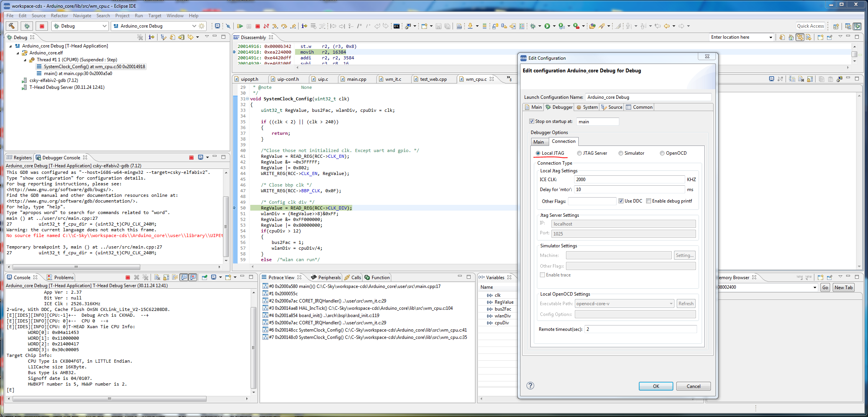Image resolution: width=868 pixels, height=417 pixels.
Task: Click Remove All Terminated Launches in Debug view
Action: (140, 37)
